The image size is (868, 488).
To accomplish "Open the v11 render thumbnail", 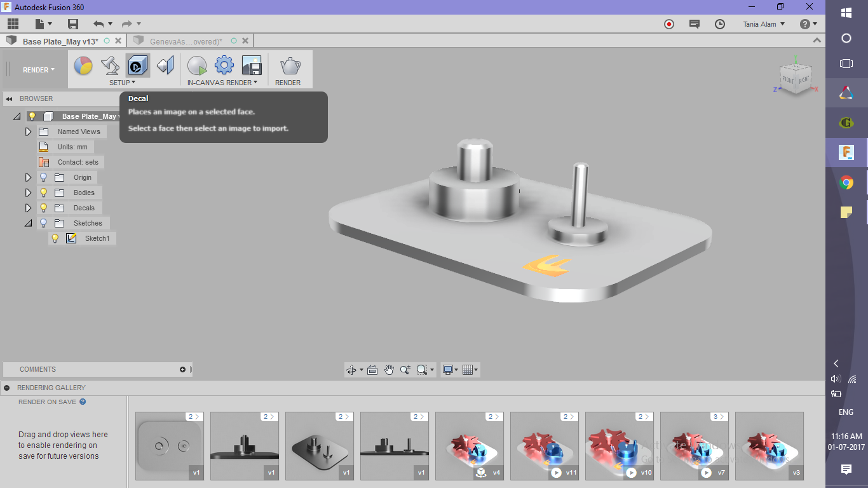I will tap(545, 446).
